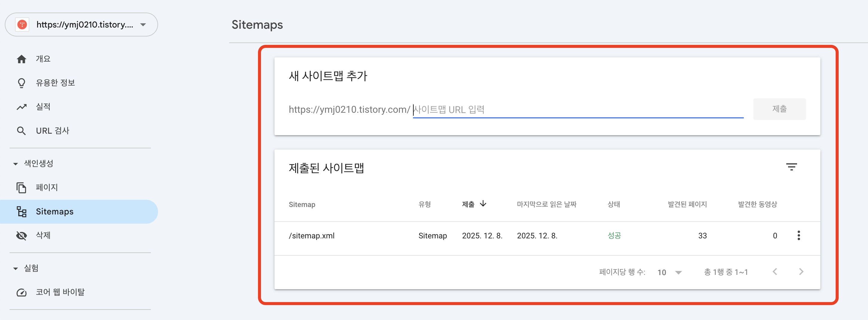Select the 삭제 crossed-eye icon
The image size is (868, 320).
[22, 235]
